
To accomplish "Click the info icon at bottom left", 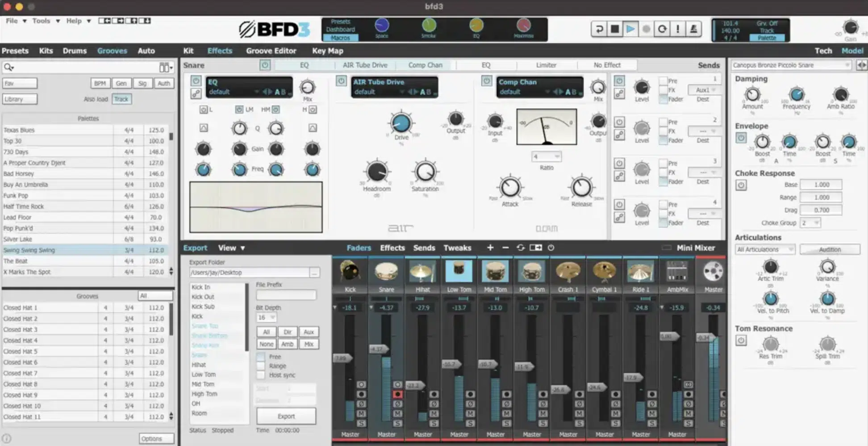I will pyautogui.click(x=7, y=438).
